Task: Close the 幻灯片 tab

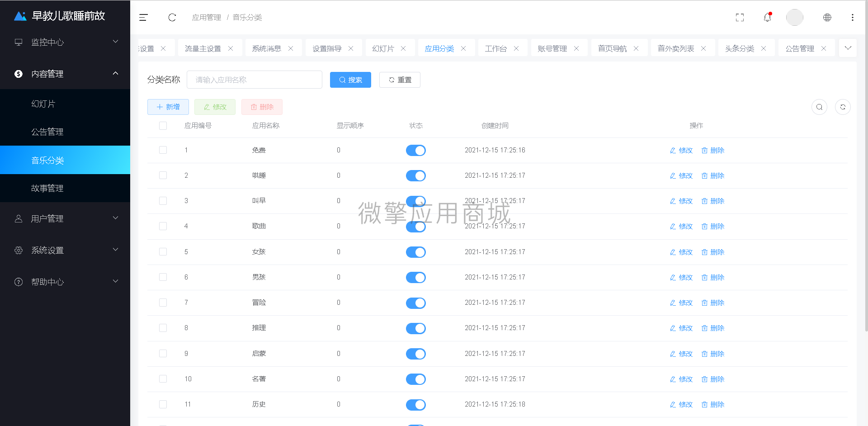Action: click(x=403, y=48)
